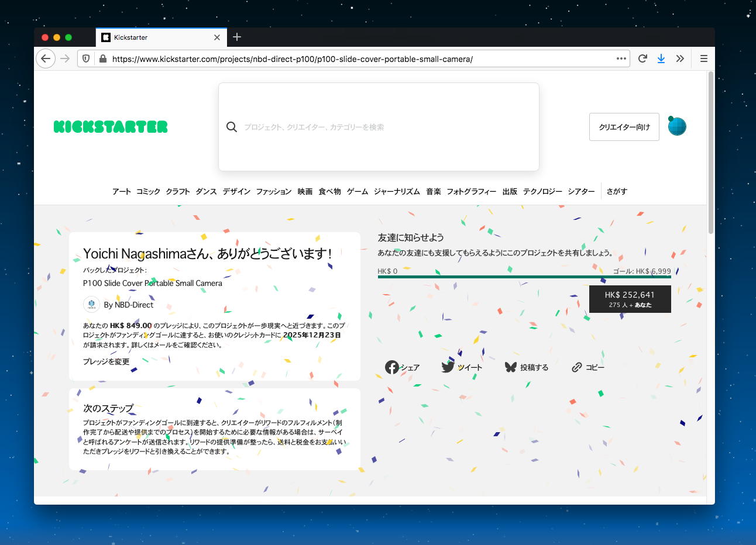Click the 次のステップ heading

(108, 408)
